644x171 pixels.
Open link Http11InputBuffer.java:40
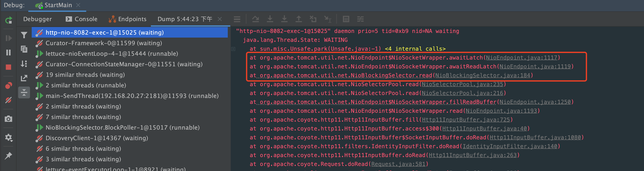pos(484,129)
